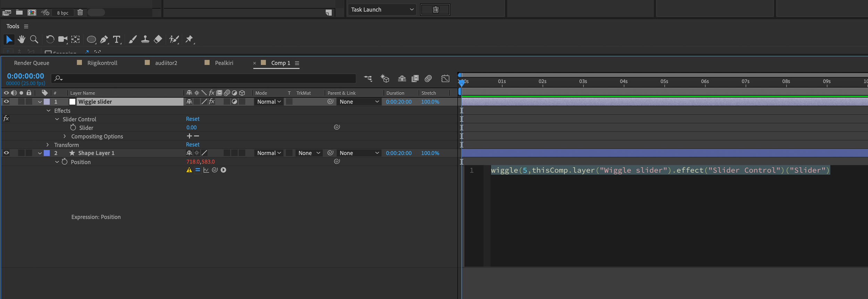Select the Pen tool
The height and width of the screenshot is (299, 868).
point(103,39)
